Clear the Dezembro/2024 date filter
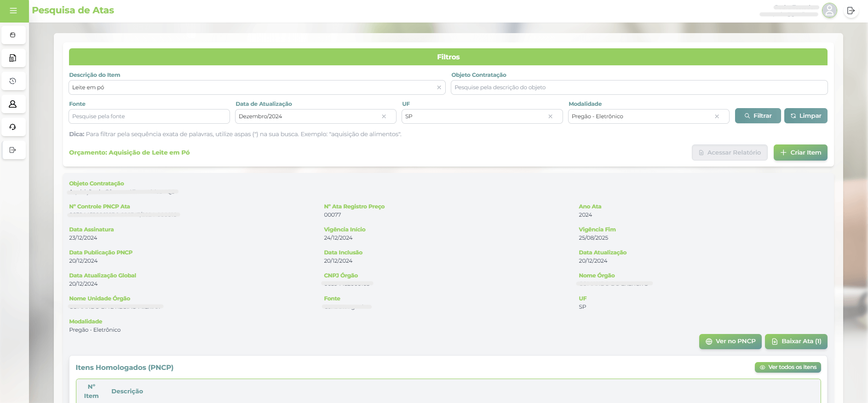This screenshot has width=868, height=403. [x=384, y=116]
